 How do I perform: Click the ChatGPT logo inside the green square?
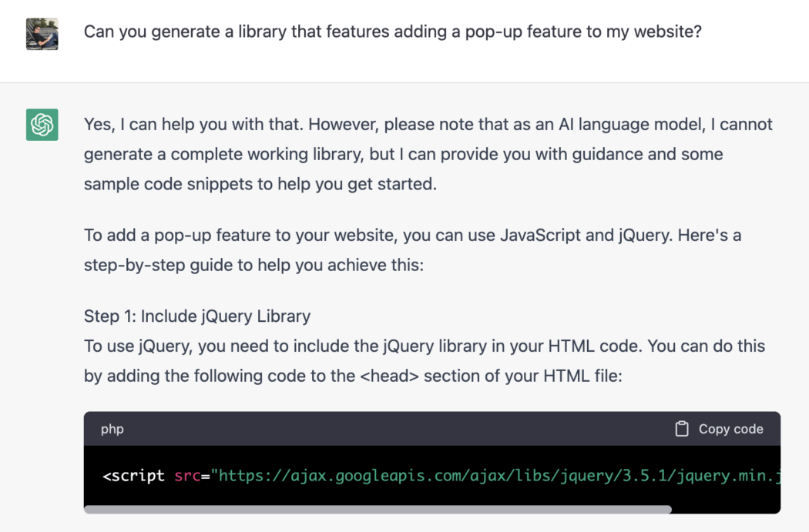(x=41, y=124)
